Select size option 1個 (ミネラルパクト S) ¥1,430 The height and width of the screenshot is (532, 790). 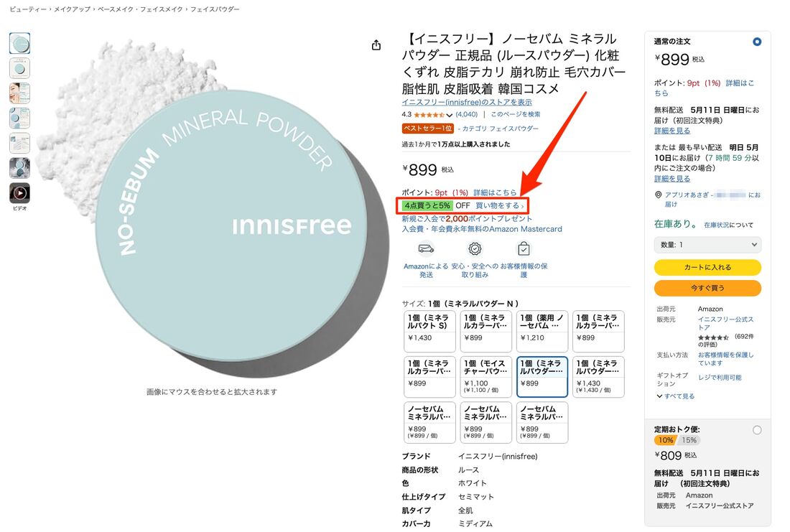pyautogui.click(x=429, y=331)
